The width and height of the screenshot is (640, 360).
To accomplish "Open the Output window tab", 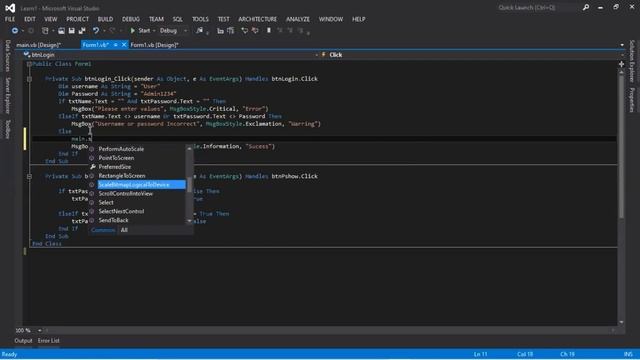I will [23, 341].
